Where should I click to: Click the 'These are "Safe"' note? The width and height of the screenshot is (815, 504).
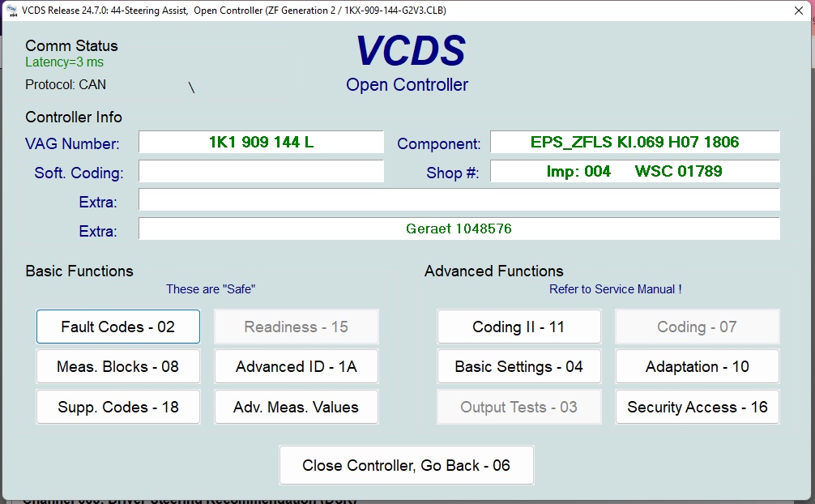(x=211, y=289)
